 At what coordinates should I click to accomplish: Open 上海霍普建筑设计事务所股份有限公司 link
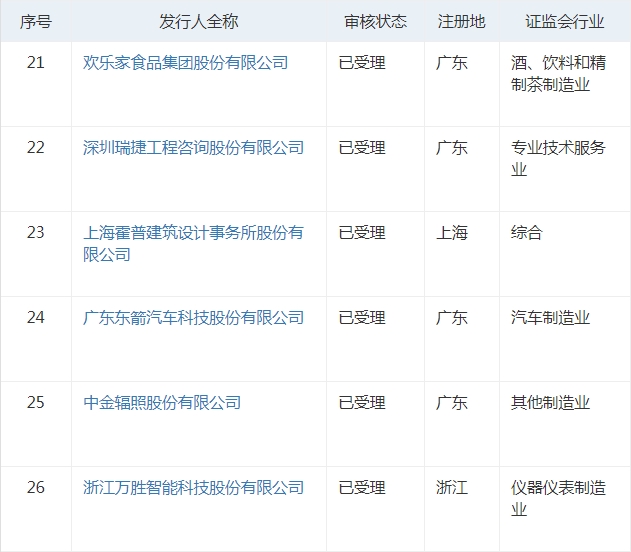pos(194,243)
